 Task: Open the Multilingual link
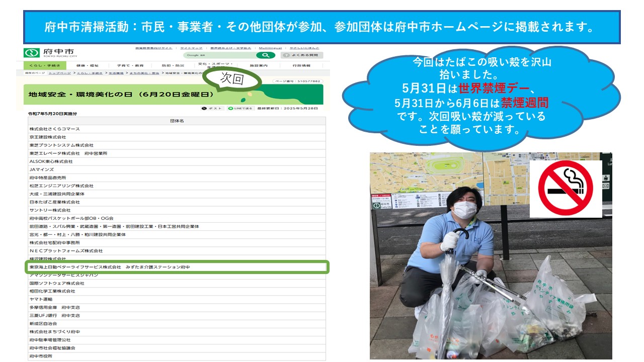[x=270, y=47]
